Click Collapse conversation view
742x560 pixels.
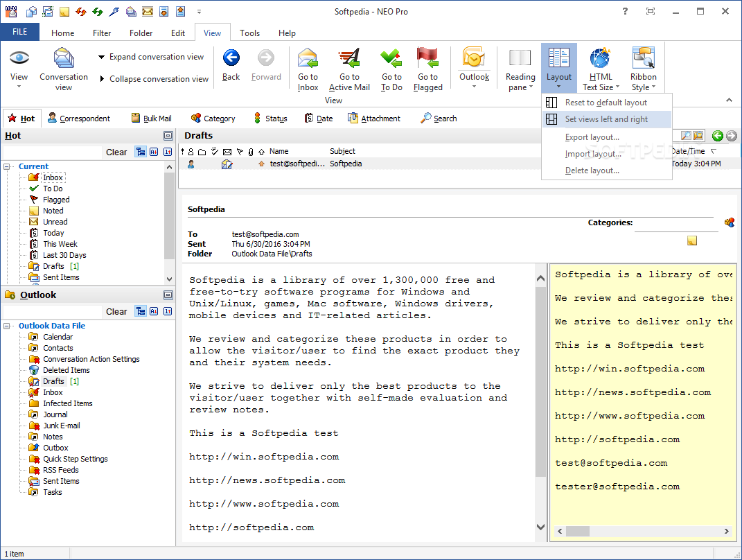tap(154, 78)
